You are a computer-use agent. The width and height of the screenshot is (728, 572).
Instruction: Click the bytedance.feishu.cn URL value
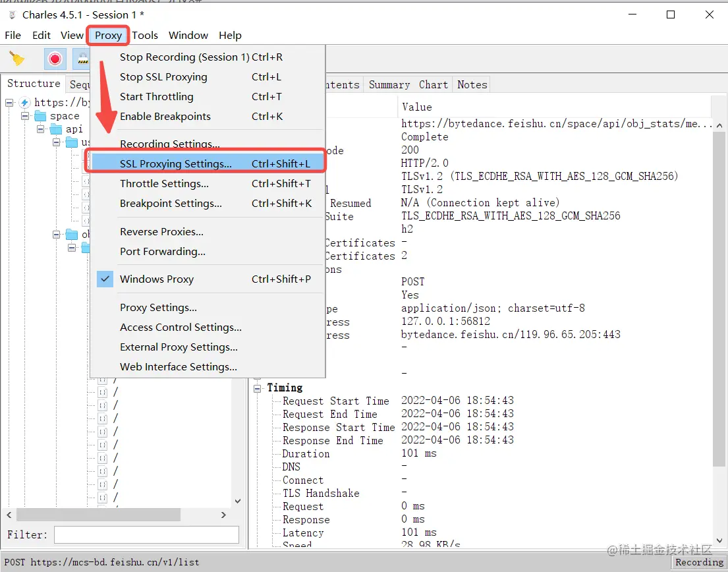coord(557,124)
